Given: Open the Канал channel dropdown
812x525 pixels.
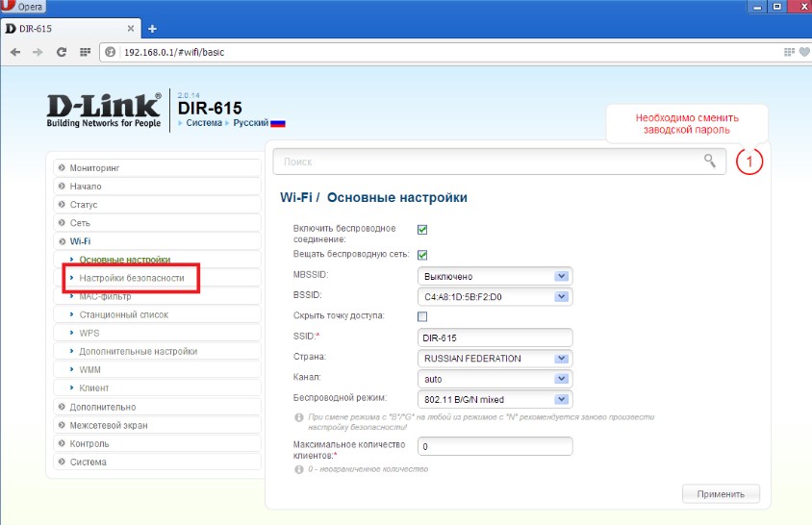Looking at the screenshot, I should (x=495, y=379).
